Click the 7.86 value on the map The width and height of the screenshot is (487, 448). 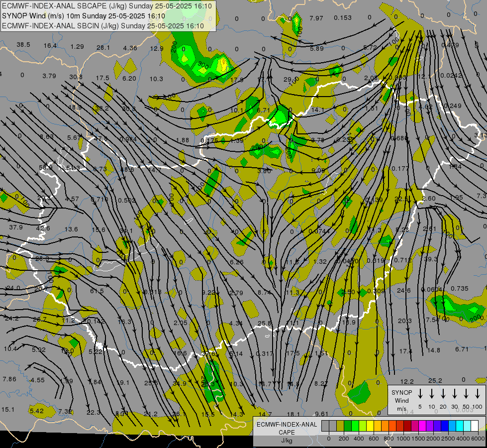click(9, 379)
